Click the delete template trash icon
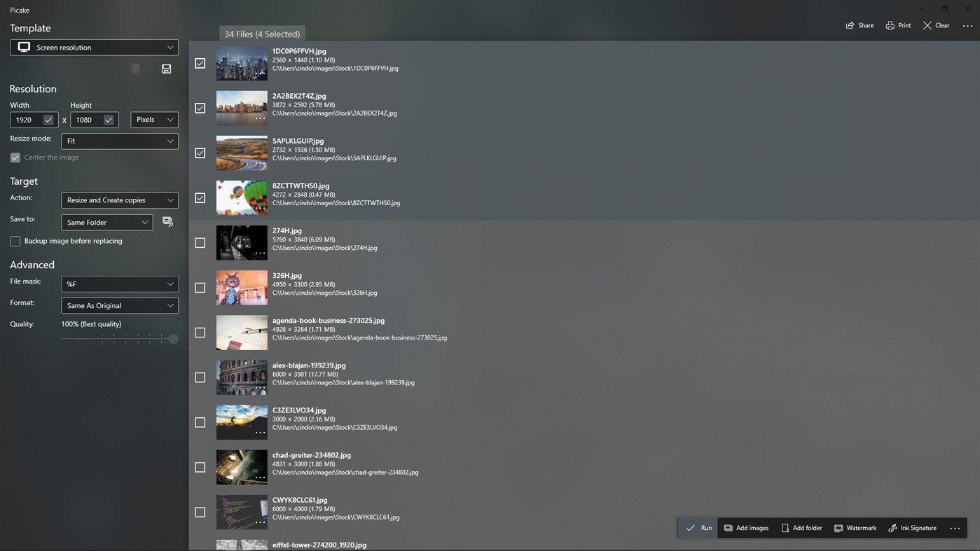 pyautogui.click(x=135, y=69)
